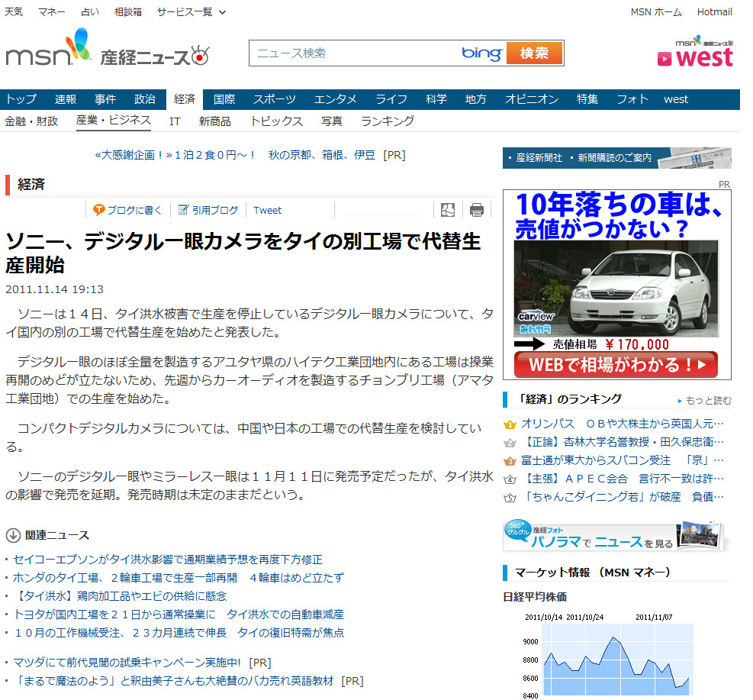Click the Sankei News logo
The image size is (753, 700).
click(155, 56)
